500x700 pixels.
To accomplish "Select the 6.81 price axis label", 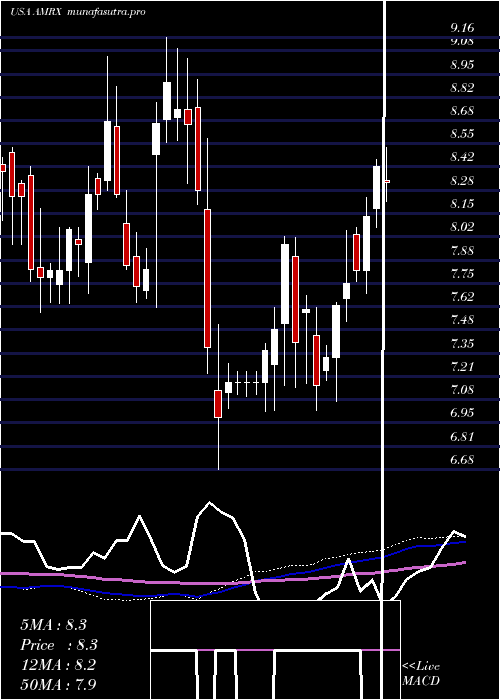I will [x=462, y=437].
